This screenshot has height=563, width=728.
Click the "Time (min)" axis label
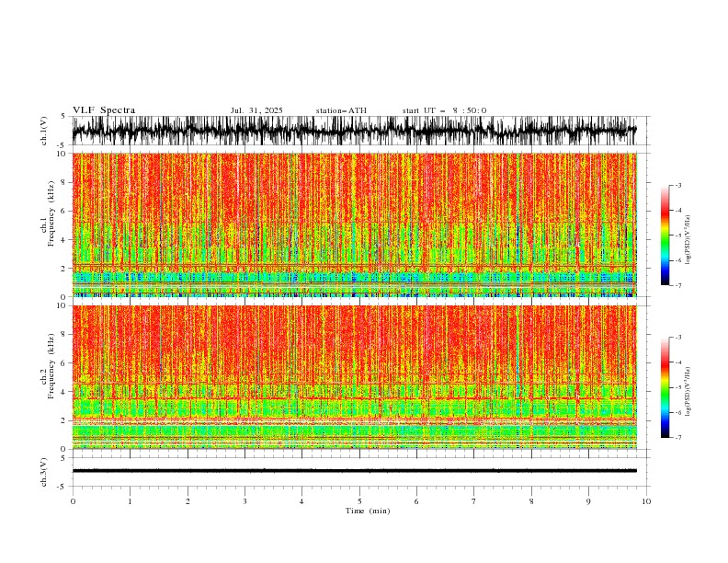[368, 511]
